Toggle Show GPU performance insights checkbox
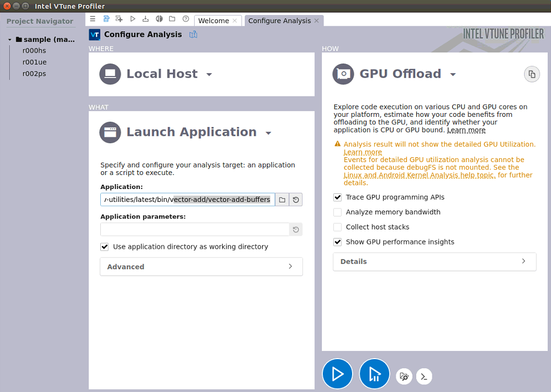Viewport: 551px width, 392px height. [338, 242]
